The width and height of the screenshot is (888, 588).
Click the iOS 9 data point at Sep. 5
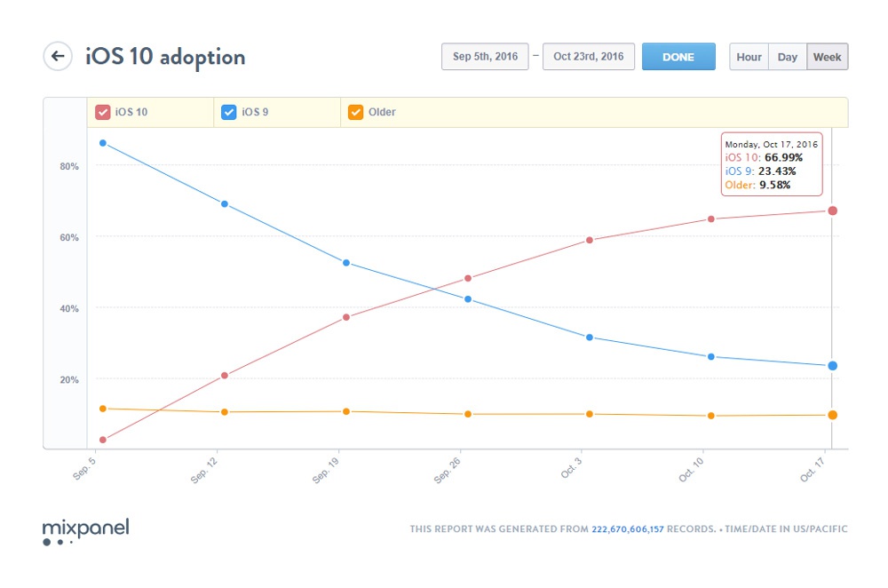click(103, 143)
